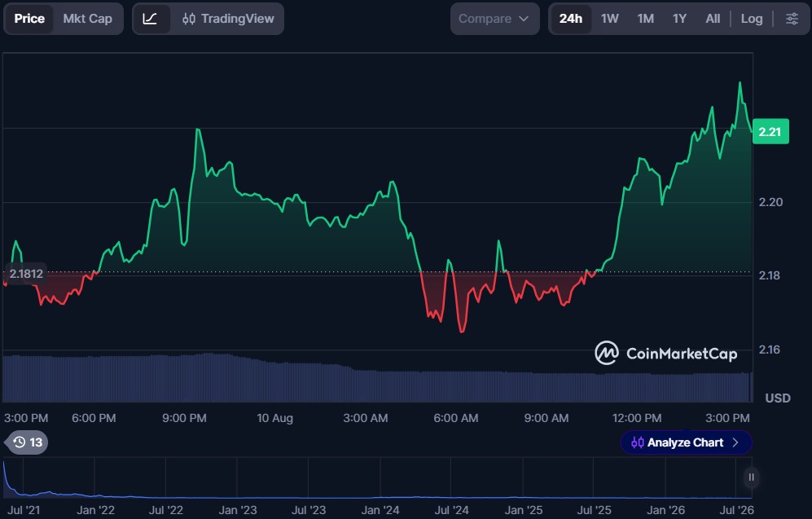
Task: Click the 2.21 current price label
Action: [x=770, y=131]
